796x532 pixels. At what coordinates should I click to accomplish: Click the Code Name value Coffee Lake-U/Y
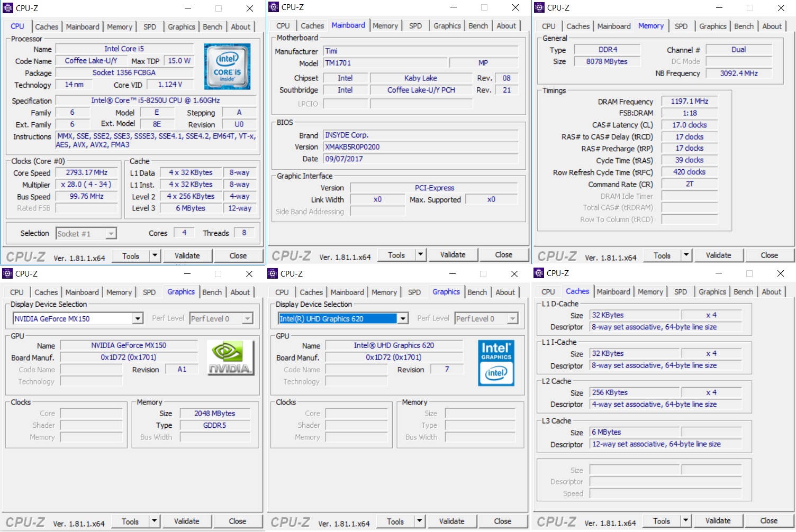click(91, 61)
